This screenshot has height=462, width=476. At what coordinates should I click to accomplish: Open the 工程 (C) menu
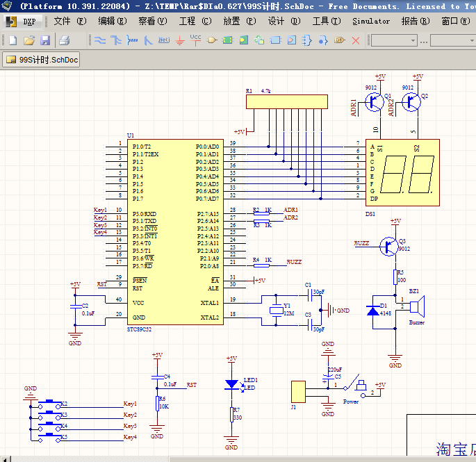coord(195,22)
